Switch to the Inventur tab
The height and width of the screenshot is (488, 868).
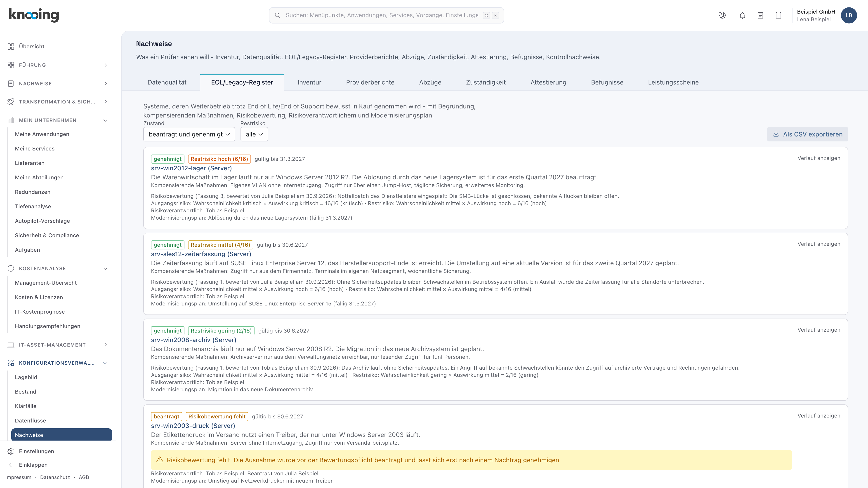[x=309, y=82]
